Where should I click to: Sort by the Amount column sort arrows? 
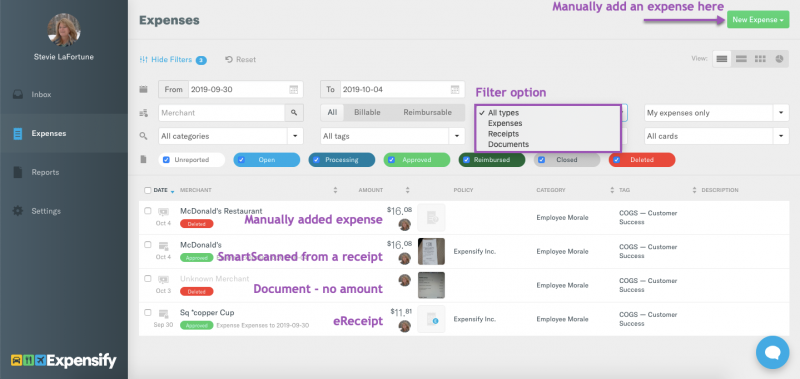click(x=408, y=190)
